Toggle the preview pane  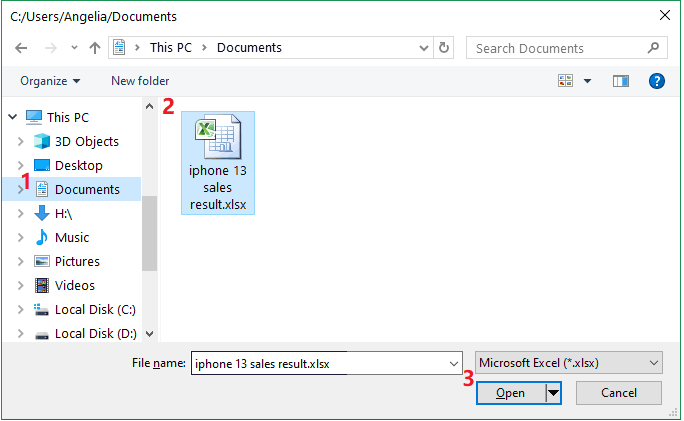pos(620,81)
